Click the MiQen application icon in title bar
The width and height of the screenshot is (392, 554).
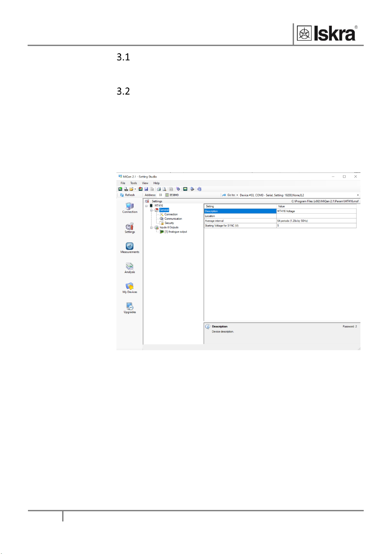point(120,177)
